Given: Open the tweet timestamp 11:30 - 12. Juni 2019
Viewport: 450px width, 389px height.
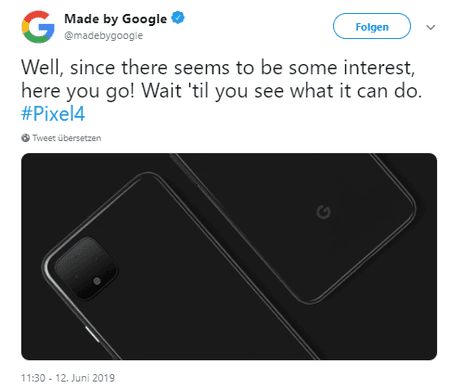Looking at the screenshot, I should click(x=68, y=378).
